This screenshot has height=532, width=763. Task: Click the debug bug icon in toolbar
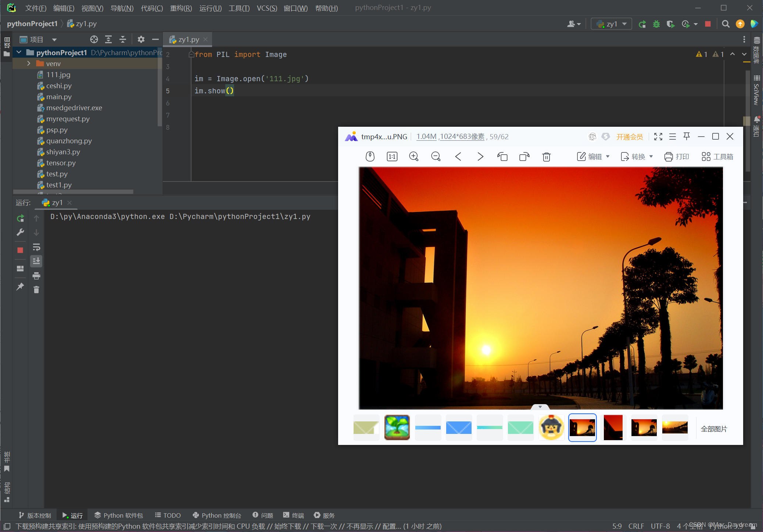(656, 24)
